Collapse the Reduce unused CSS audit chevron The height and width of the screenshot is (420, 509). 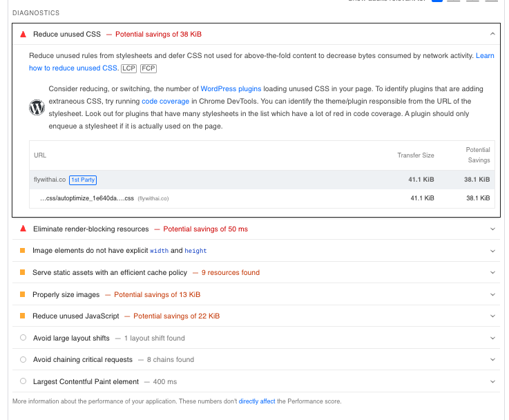pyautogui.click(x=492, y=34)
